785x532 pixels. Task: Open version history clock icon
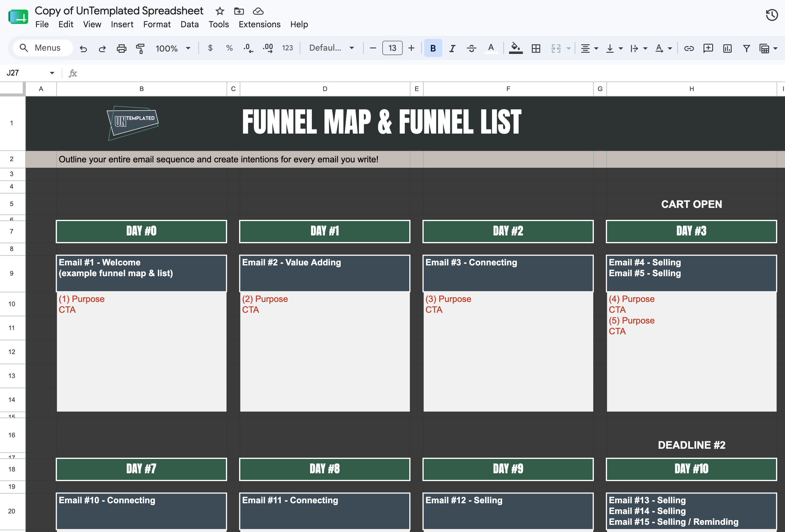[772, 15]
